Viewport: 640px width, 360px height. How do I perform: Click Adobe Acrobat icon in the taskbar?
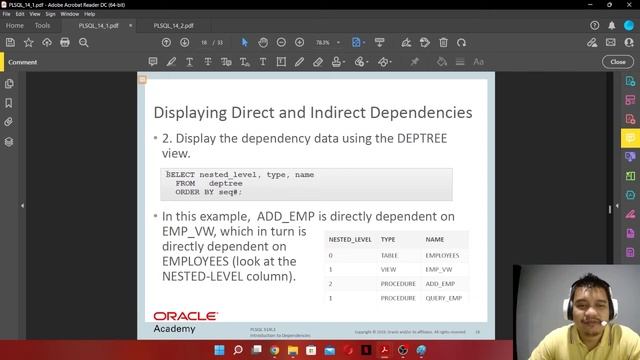(384, 350)
